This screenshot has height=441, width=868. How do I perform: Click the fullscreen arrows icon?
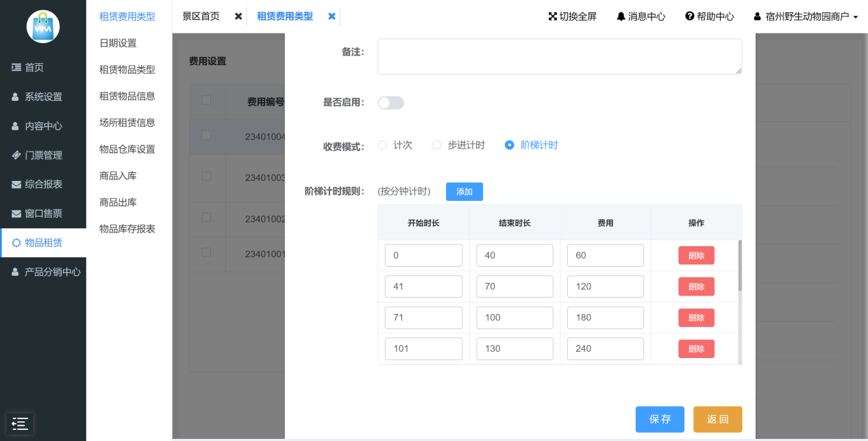coord(552,16)
